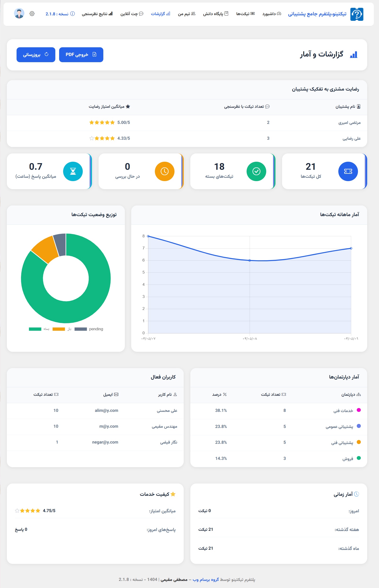Open the چت آنلاین (Online Chat) menu
This screenshot has width=379, height=588.
132,14
